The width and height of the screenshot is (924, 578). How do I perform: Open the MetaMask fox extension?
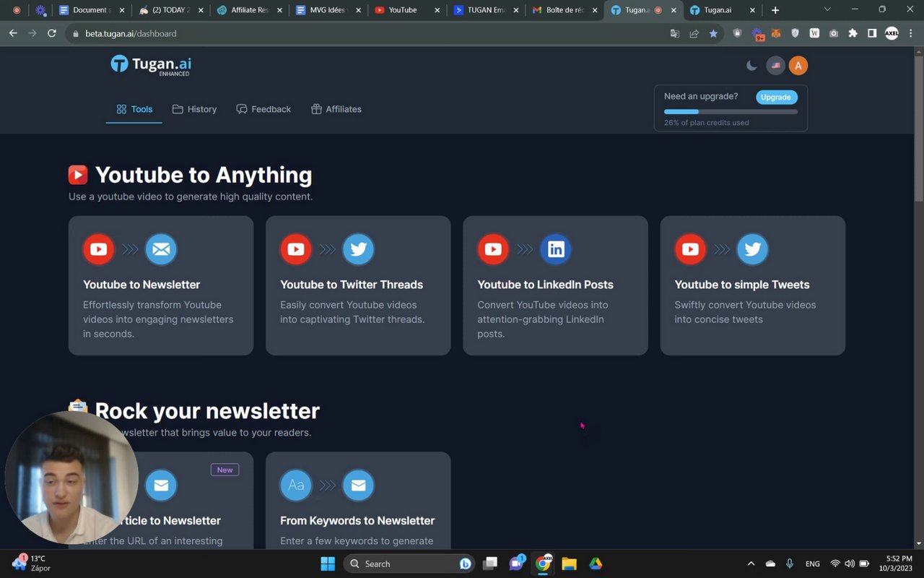tap(776, 33)
